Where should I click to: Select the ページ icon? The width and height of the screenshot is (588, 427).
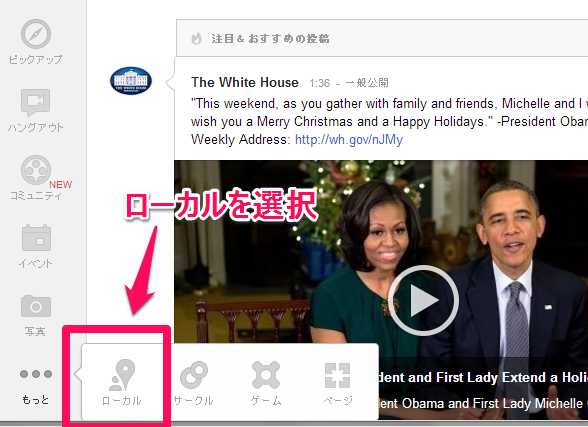coord(338,375)
